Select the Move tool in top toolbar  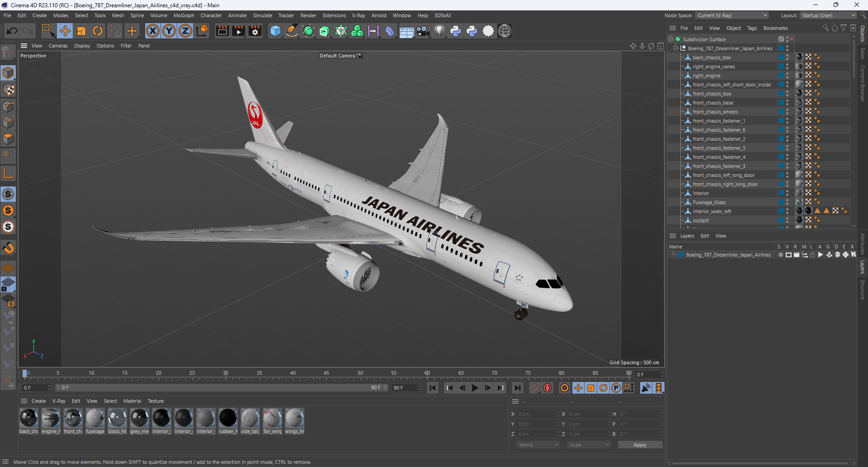(65, 31)
